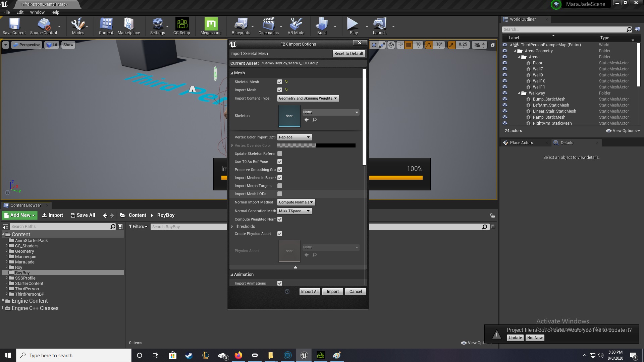The image size is (644, 362).
Task: Launch CC Setup from the toolbar
Action: 182,26
